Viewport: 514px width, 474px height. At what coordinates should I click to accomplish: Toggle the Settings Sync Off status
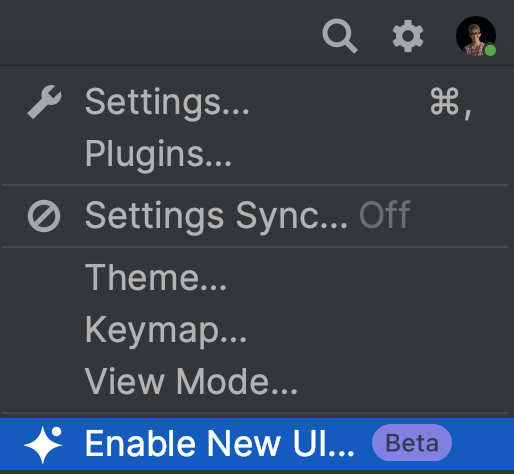[385, 215]
